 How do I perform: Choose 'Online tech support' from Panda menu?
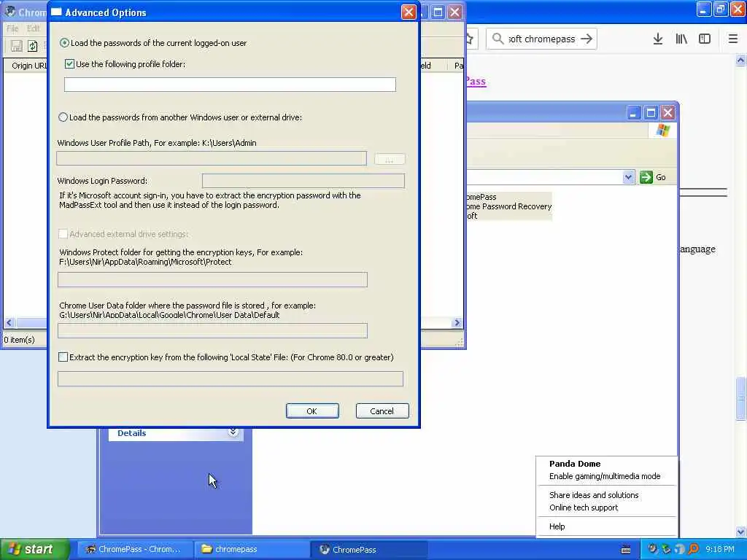tap(584, 507)
